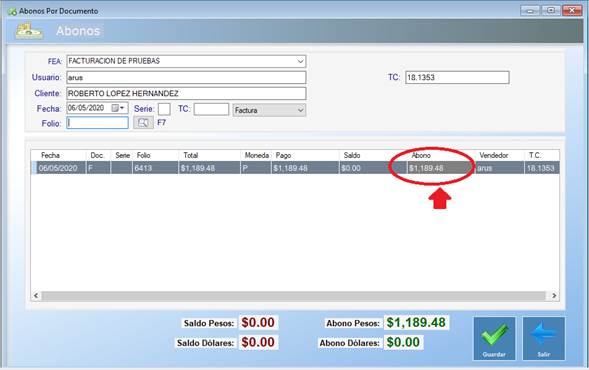Expand the Fecha date picker arrow
The width and height of the screenshot is (589, 370).
pyautogui.click(x=122, y=108)
